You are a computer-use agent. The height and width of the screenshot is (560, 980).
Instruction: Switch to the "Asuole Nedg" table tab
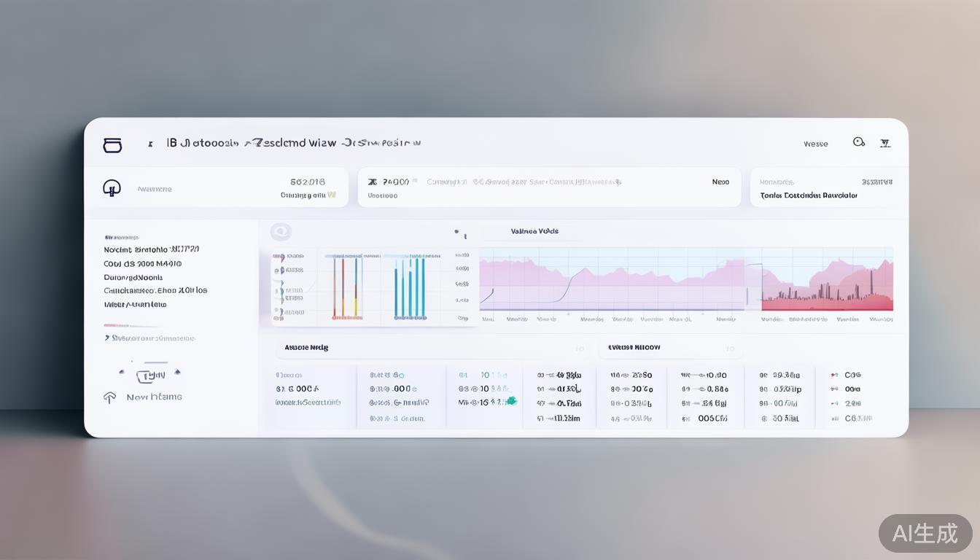click(306, 348)
